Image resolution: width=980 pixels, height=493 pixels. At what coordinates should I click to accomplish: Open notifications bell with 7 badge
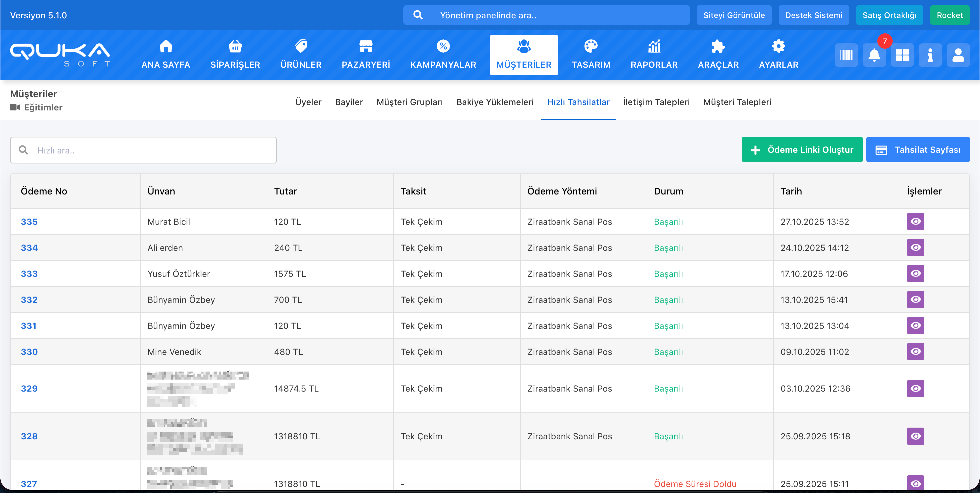pyautogui.click(x=874, y=55)
